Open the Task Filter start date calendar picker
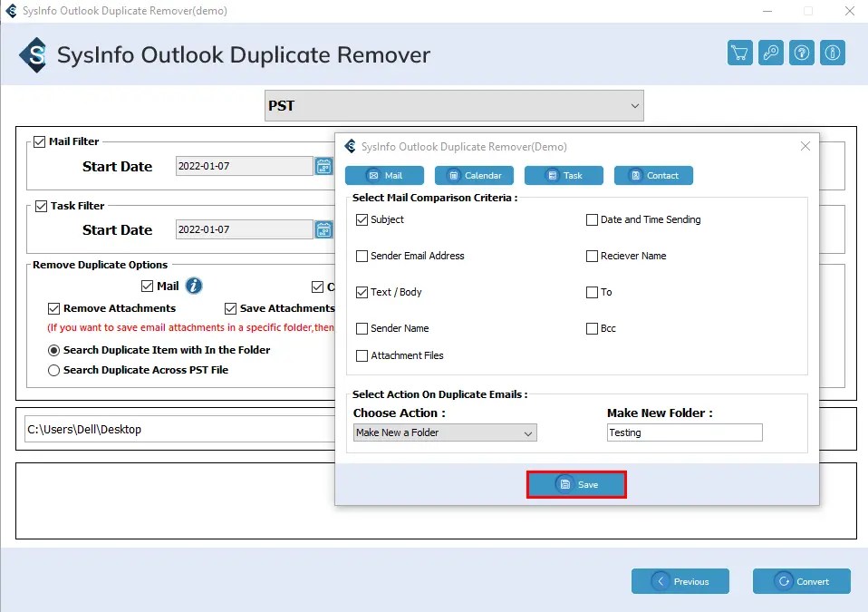The height and width of the screenshot is (612, 868). [323, 228]
